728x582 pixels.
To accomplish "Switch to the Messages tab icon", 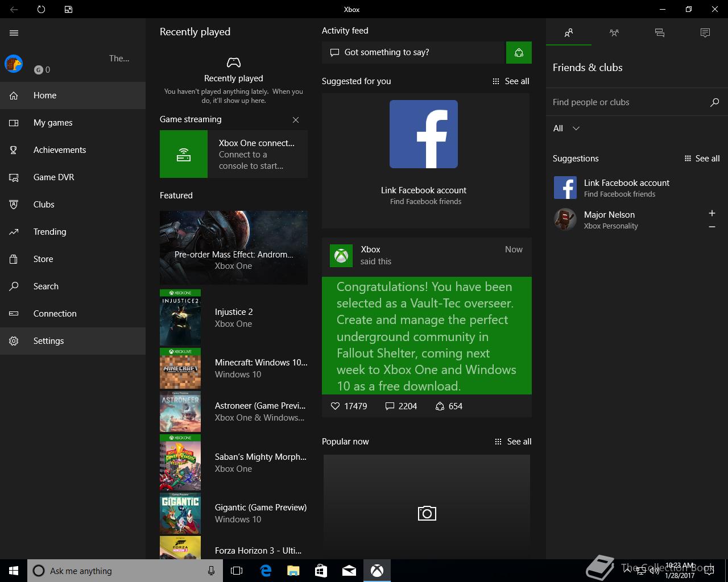I will (660, 33).
